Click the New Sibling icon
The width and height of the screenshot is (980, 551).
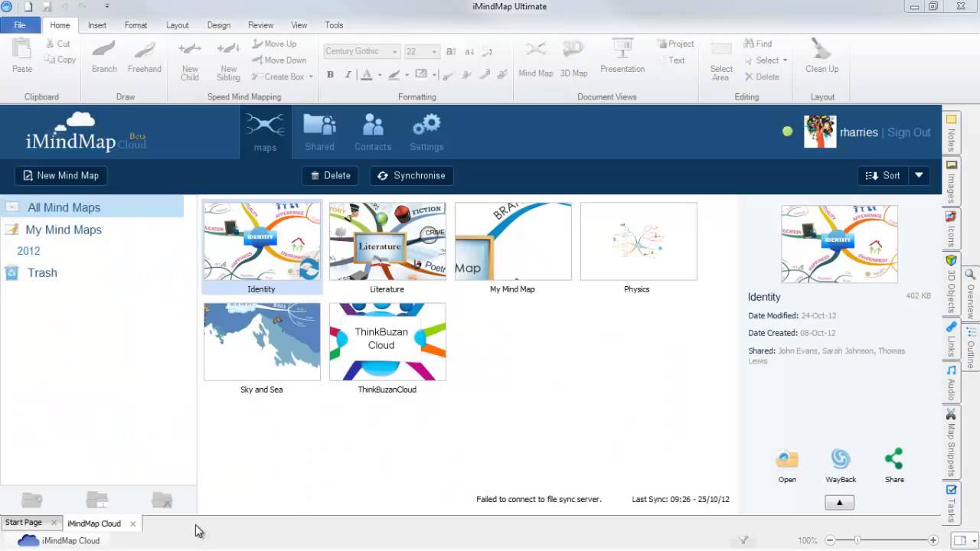(228, 50)
